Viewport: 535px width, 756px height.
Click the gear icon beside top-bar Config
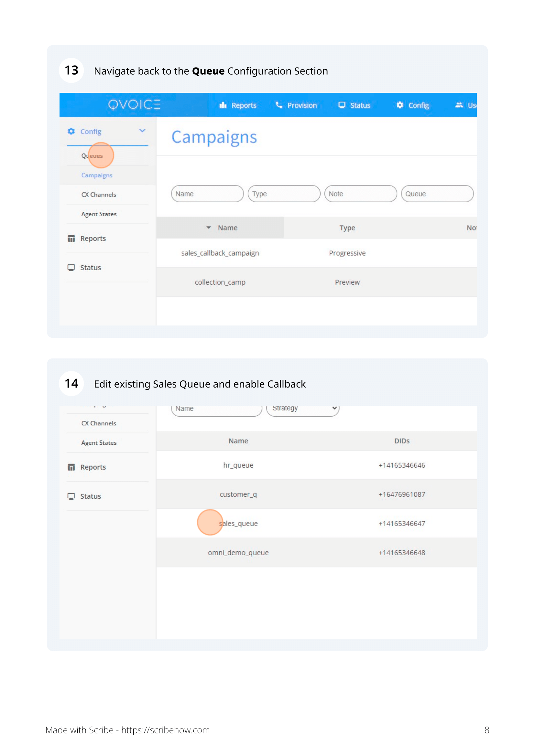(x=399, y=105)
